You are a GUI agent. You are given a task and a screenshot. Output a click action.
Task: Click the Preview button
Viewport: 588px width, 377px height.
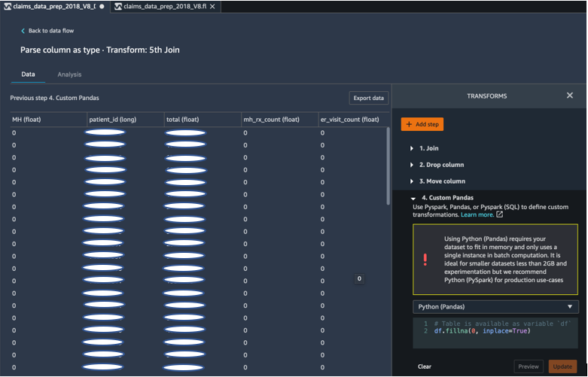coord(529,366)
